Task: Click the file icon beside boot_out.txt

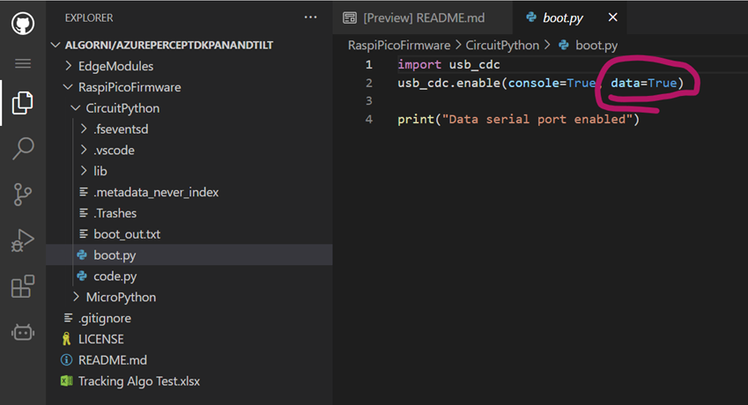Action: pos(83,234)
